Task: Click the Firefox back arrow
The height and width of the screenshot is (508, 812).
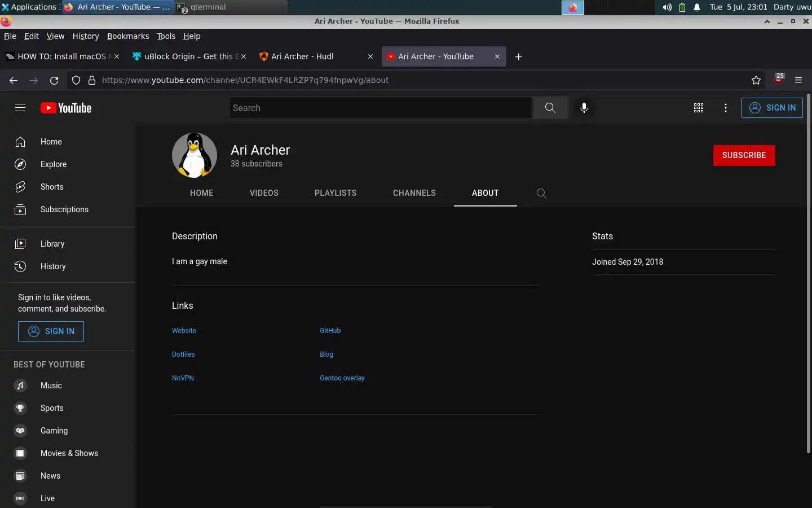Action: (x=14, y=80)
